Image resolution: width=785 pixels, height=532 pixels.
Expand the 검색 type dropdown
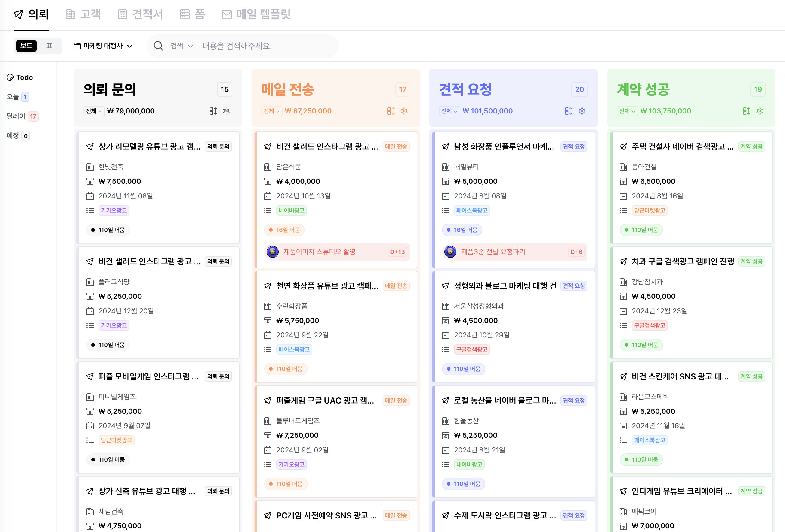(182, 46)
